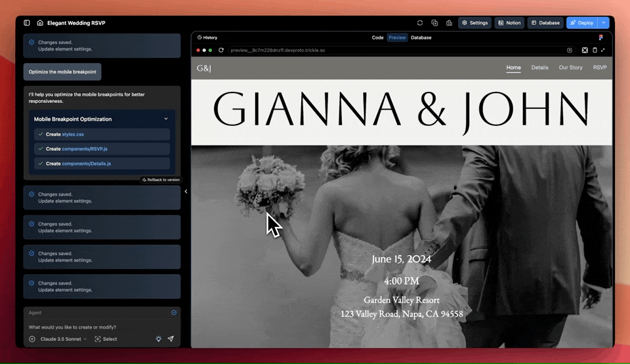Open the Settings button
The image size is (630, 364).
[x=475, y=23]
